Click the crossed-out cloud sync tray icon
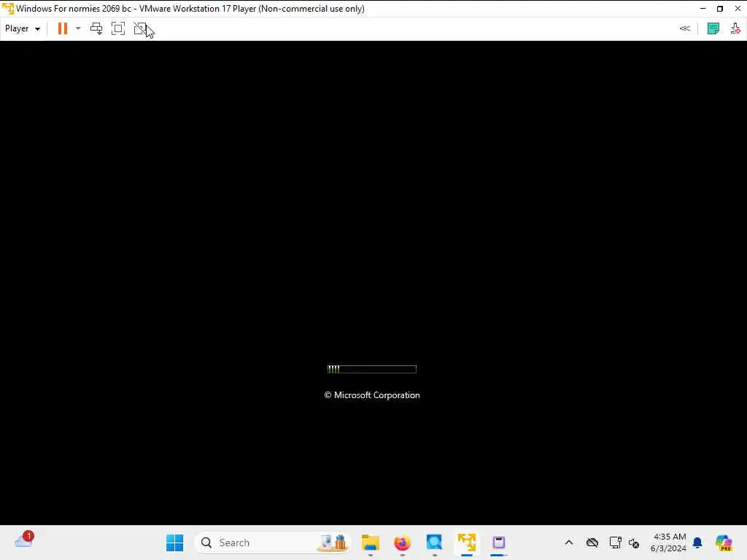 click(592, 542)
